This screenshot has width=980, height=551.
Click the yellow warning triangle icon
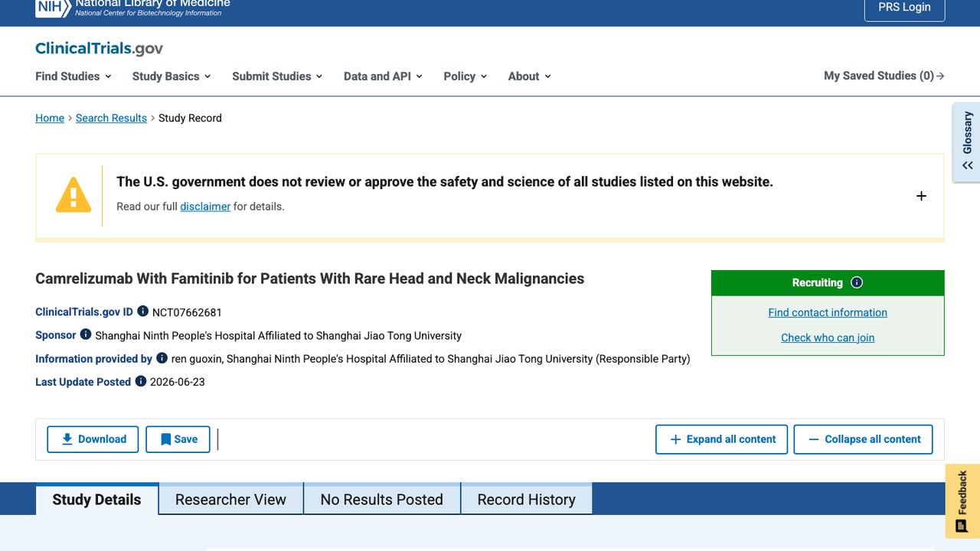(73, 195)
